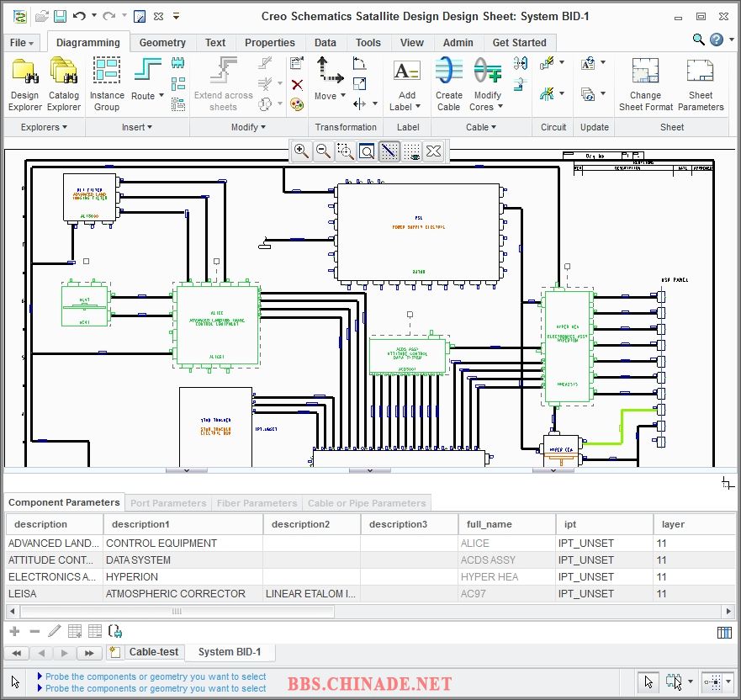Open the File menu
741x700 pixels.
click(21, 43)
